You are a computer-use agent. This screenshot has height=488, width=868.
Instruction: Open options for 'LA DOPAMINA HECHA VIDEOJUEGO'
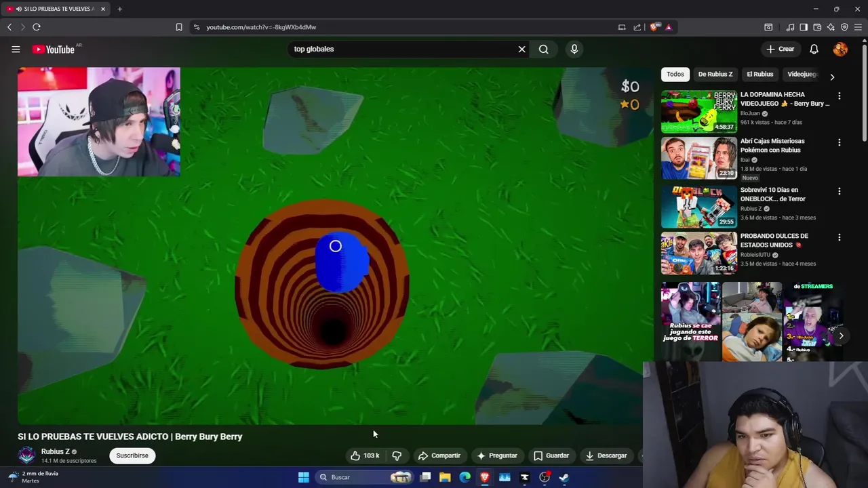click(840, 96)
